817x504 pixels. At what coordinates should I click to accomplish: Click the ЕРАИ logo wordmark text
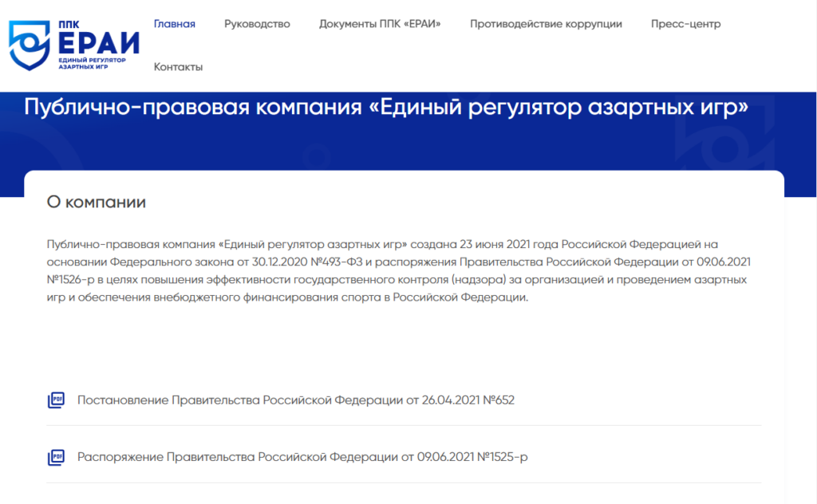98,43
